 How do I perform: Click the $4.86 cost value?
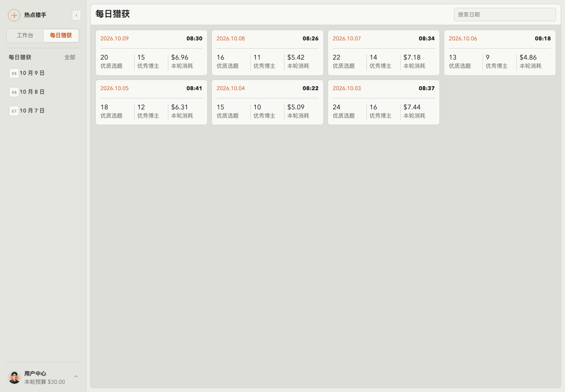(528, 57)
